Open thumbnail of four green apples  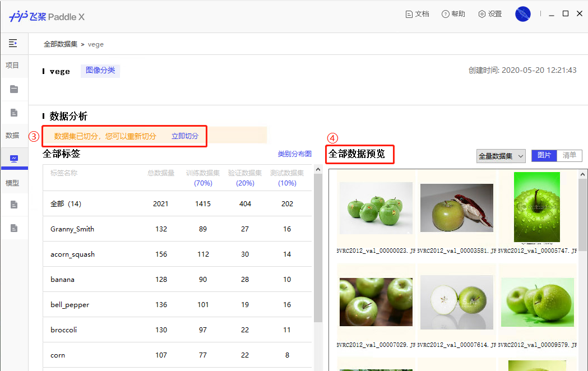376,207
